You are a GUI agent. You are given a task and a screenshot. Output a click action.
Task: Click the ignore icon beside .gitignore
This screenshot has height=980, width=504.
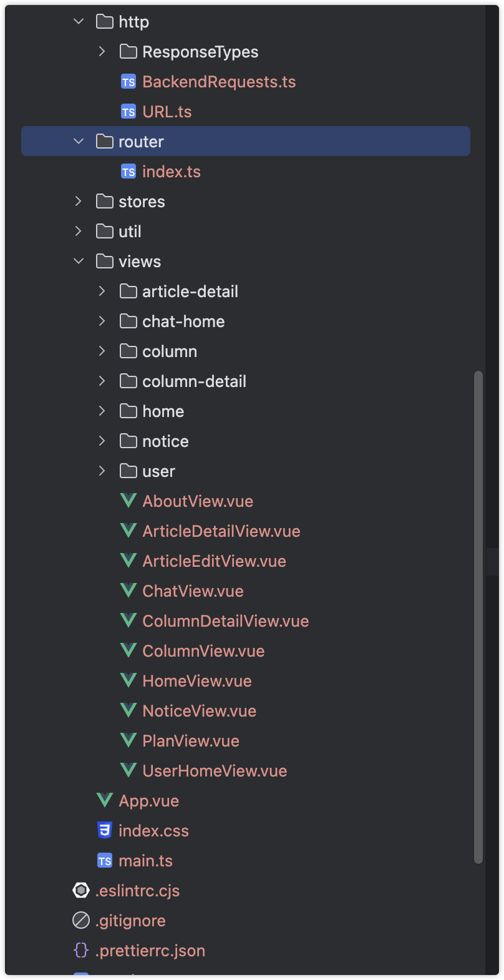pyautogui.click(x=81, y=921)
